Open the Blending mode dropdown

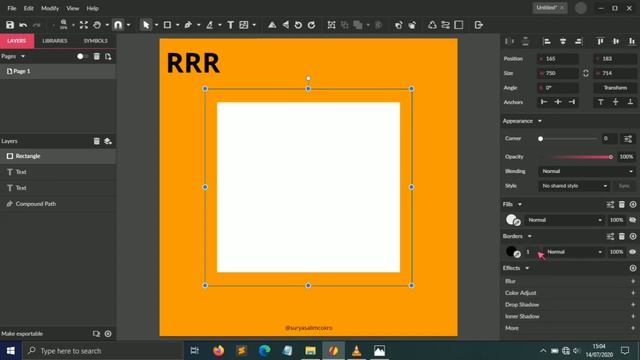tap(587, 171)
